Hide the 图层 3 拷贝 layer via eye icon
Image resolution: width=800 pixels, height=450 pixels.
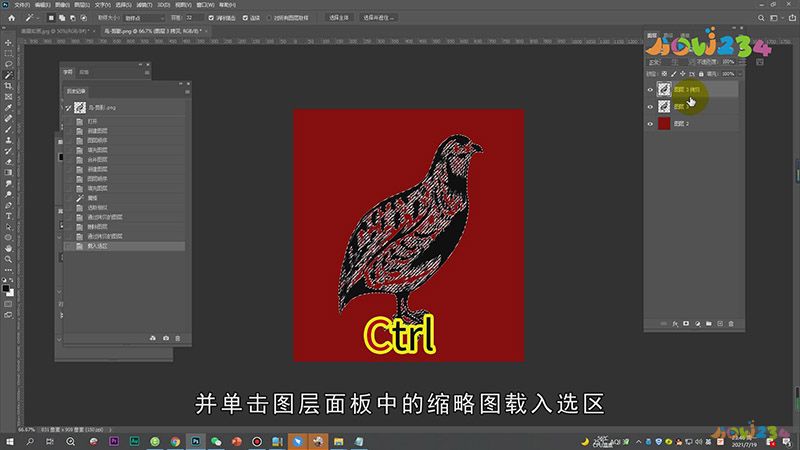650,90
